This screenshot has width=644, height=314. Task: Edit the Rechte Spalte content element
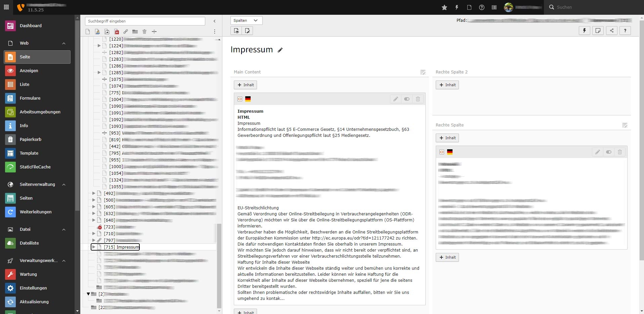pos(598,152)
